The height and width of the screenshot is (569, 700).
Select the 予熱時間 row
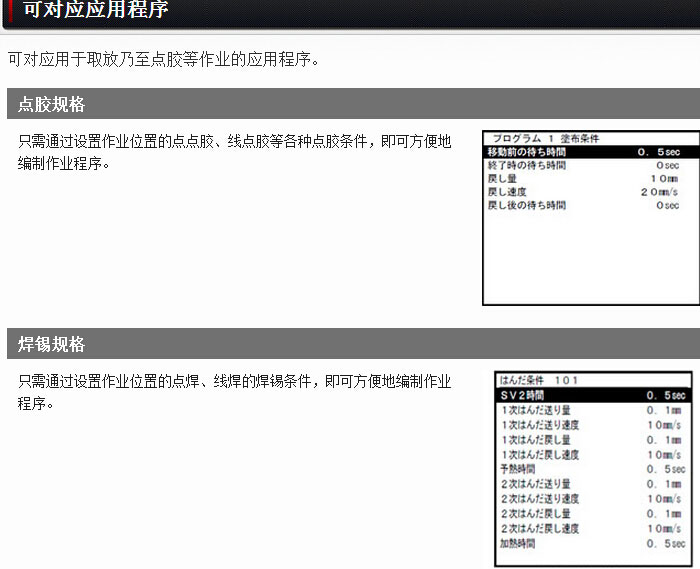coord(592,469)
